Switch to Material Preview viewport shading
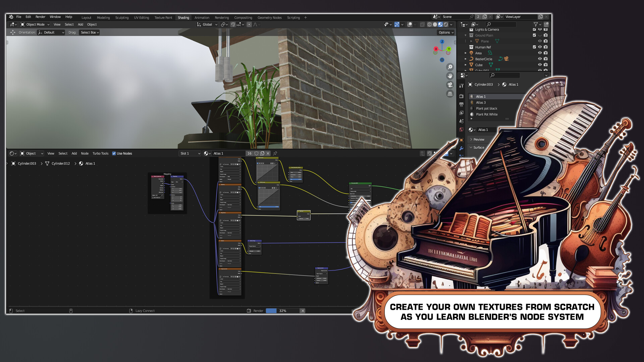Image resolution: width=644 pixels, height=362 pixels. pos(440,24)
